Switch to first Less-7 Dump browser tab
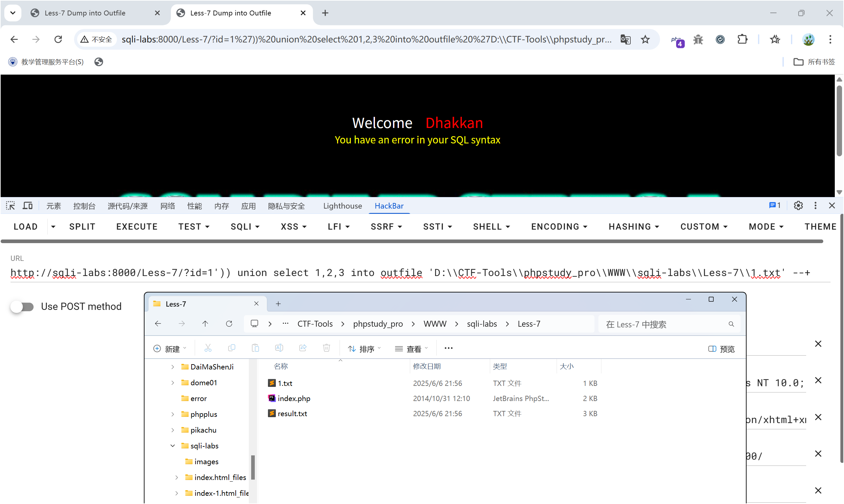The width and height of the screenshot is (844, 504). point(85,13)
